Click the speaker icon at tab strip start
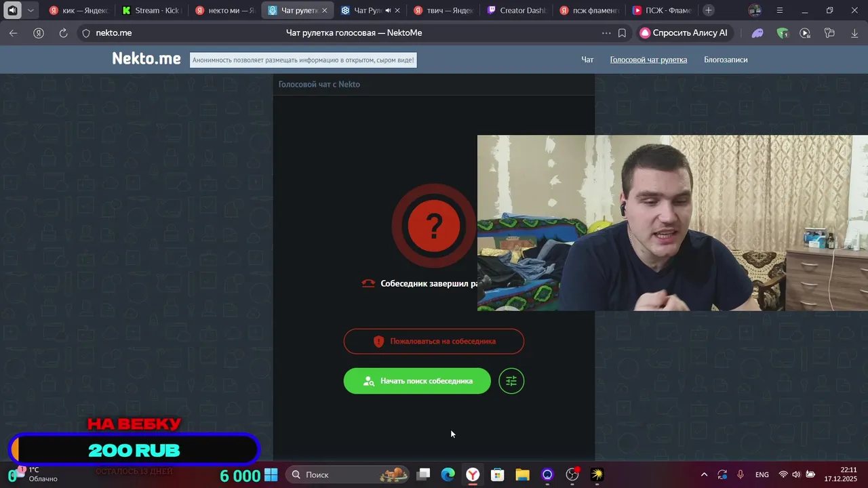868x488 pixels. 12,10
